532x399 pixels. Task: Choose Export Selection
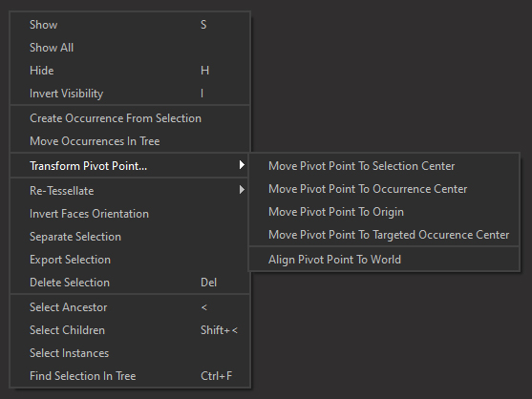(130, 260)
